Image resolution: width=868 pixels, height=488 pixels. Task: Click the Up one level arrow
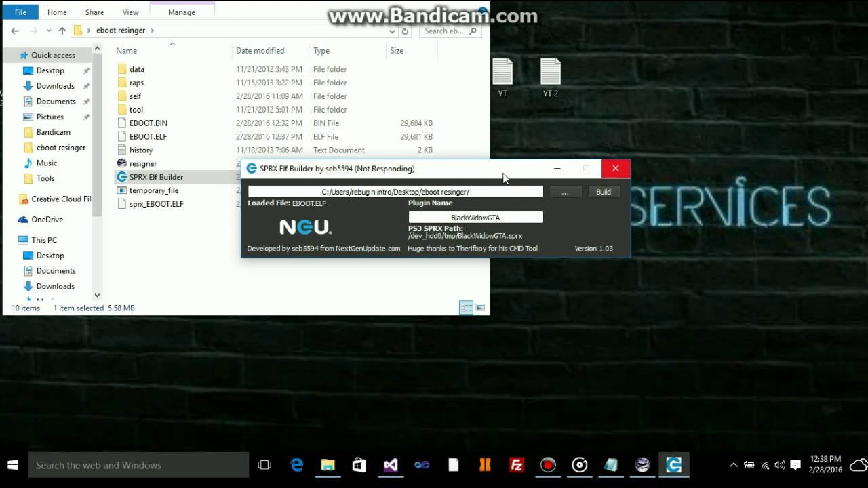point(62,30)
